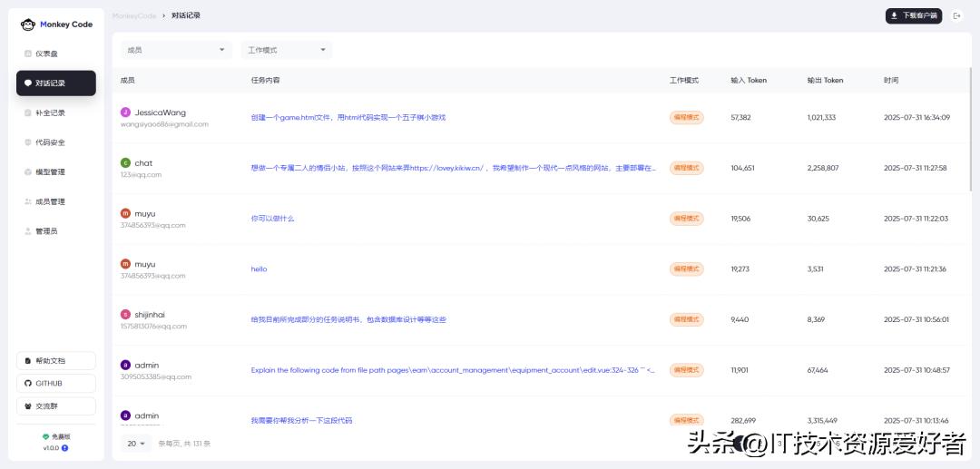Open 管理员 in the sidebar
Viewport: 980px width, 469px height.
[x=56, y=231]
